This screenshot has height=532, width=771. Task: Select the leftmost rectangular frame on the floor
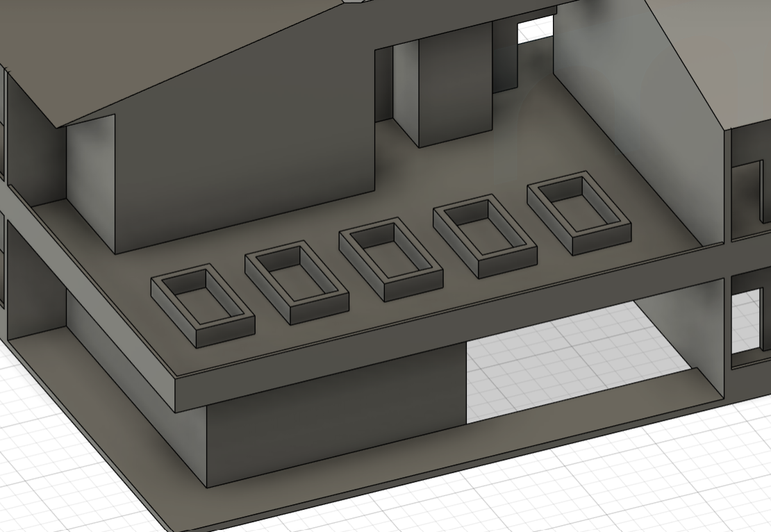203,306
